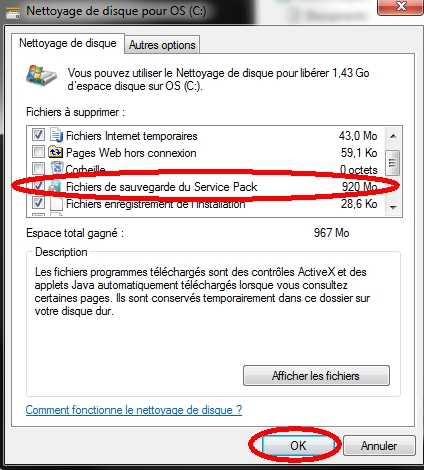Click the disk cleanup drive icon

click(41, 76)
